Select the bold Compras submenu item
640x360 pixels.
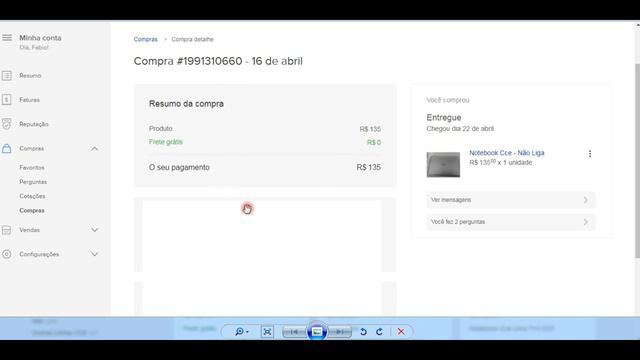(x=32, y=211)
